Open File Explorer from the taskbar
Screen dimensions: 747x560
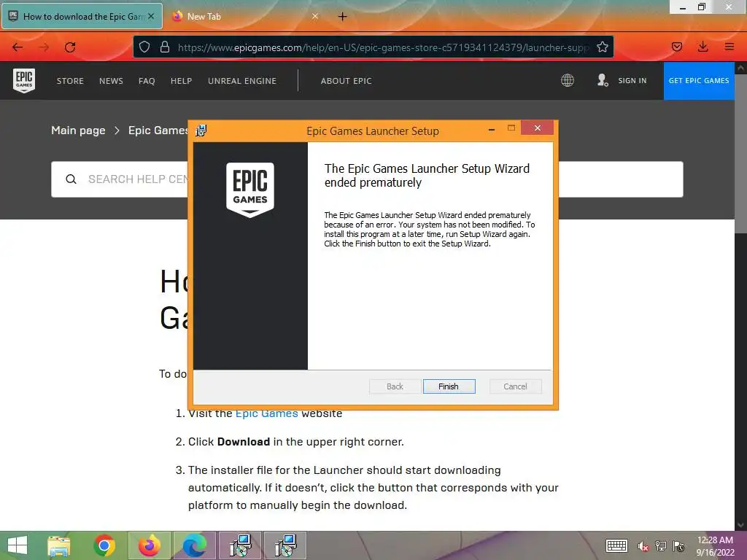[x=59, y=545]
